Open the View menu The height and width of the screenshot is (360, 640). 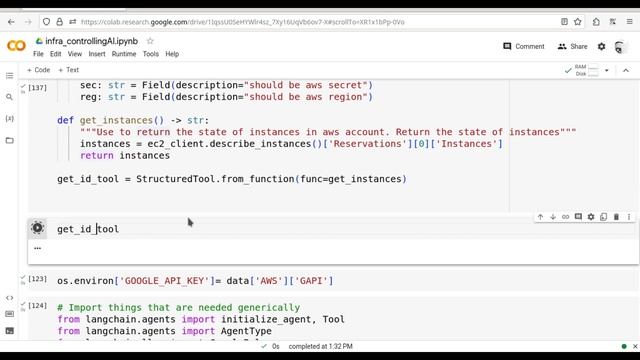click(x=75, y=54)
